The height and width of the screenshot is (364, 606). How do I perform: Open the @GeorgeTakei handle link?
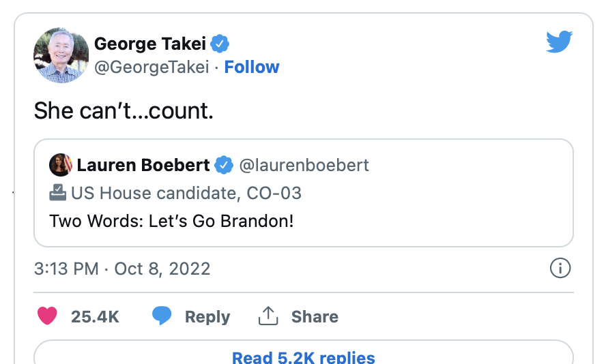tap(151, 67)
